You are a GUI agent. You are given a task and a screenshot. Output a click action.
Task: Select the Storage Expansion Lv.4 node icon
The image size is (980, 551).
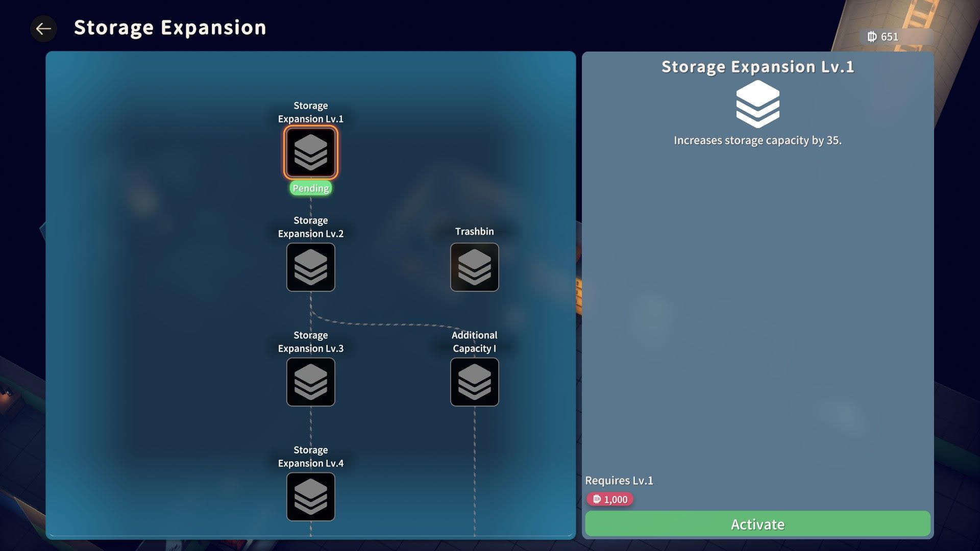point(310,497)
